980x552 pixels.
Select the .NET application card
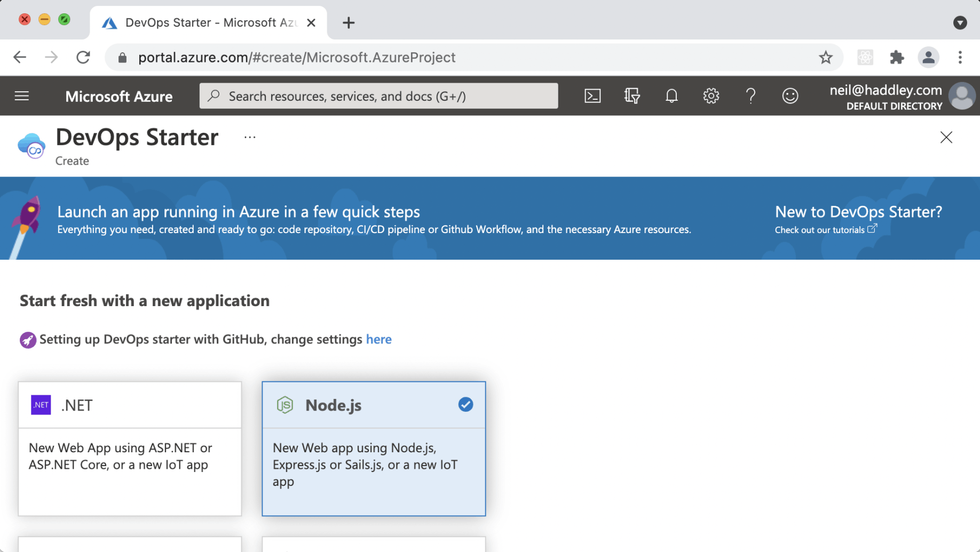pyautogui.click(x=130, y=448)
